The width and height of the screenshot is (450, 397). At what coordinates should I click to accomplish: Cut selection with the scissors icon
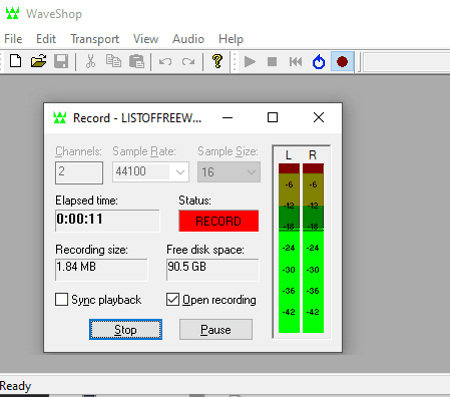90,61
